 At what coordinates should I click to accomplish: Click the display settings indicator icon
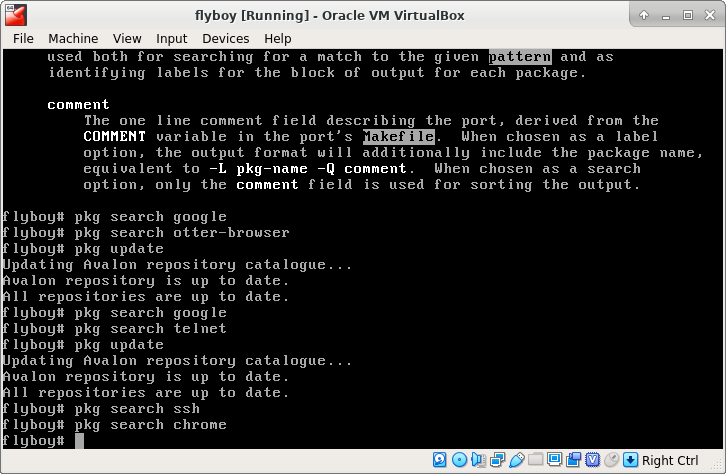tap(554, 460)
